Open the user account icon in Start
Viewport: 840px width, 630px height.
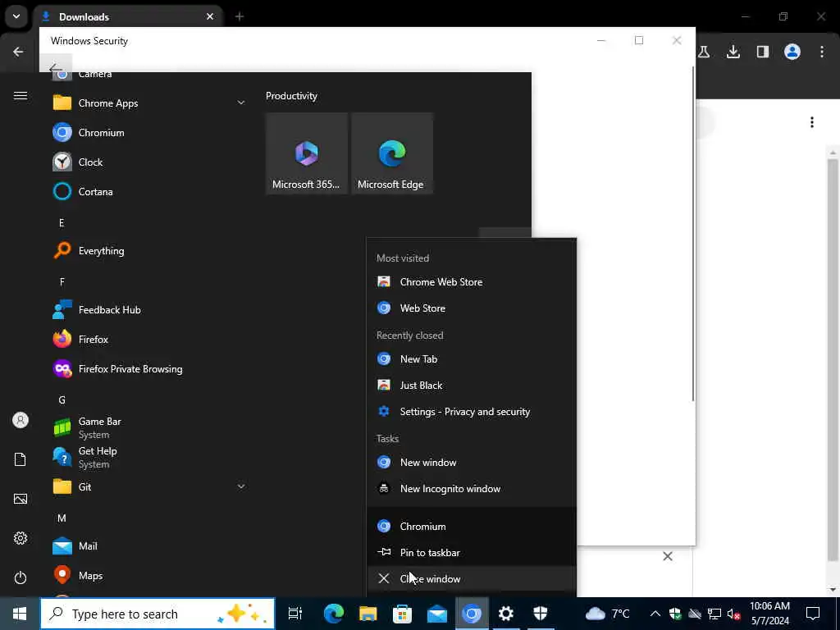coord(21,420)
